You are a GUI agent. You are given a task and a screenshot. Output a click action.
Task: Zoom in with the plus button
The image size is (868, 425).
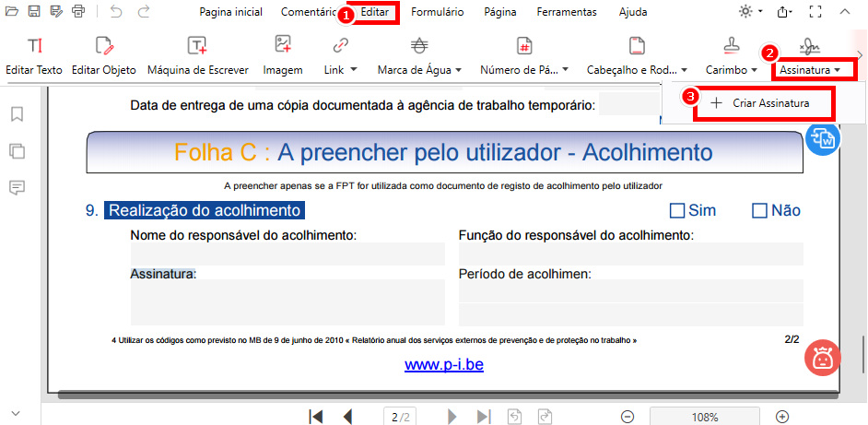tap(781, 416)
